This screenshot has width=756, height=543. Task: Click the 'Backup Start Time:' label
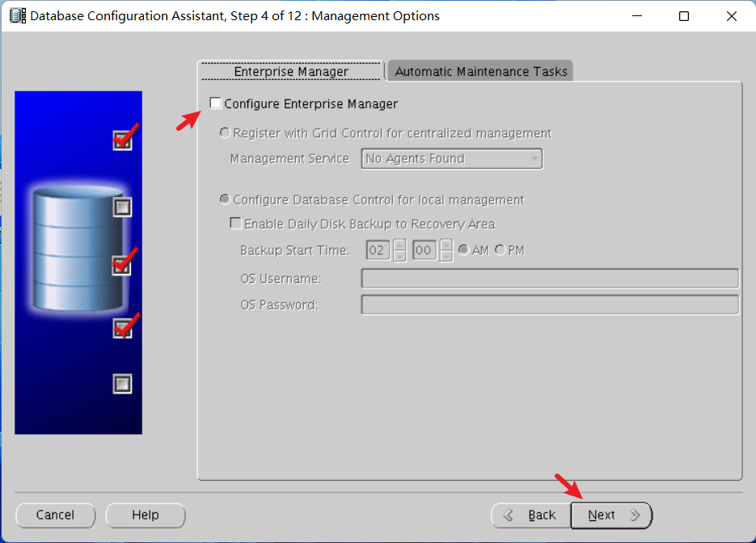[x=294, y=250]
